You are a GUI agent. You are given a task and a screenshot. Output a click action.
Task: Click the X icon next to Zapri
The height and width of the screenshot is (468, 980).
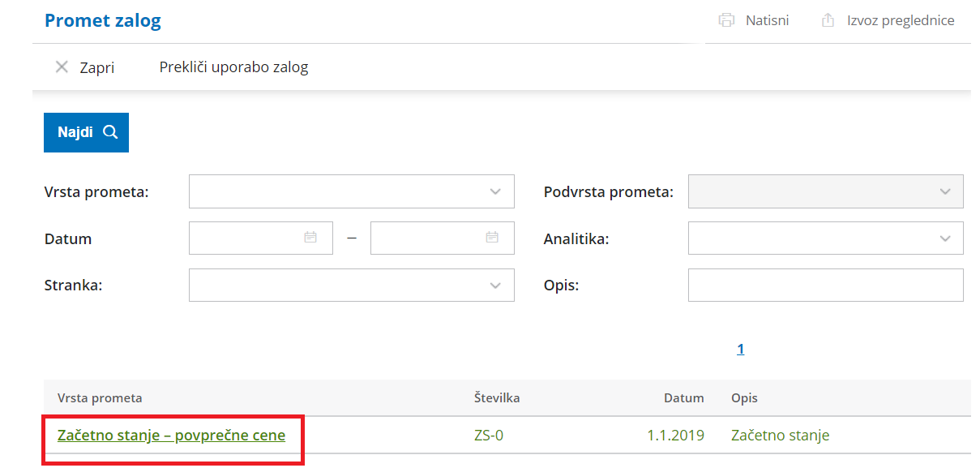[x=62, y=67]
